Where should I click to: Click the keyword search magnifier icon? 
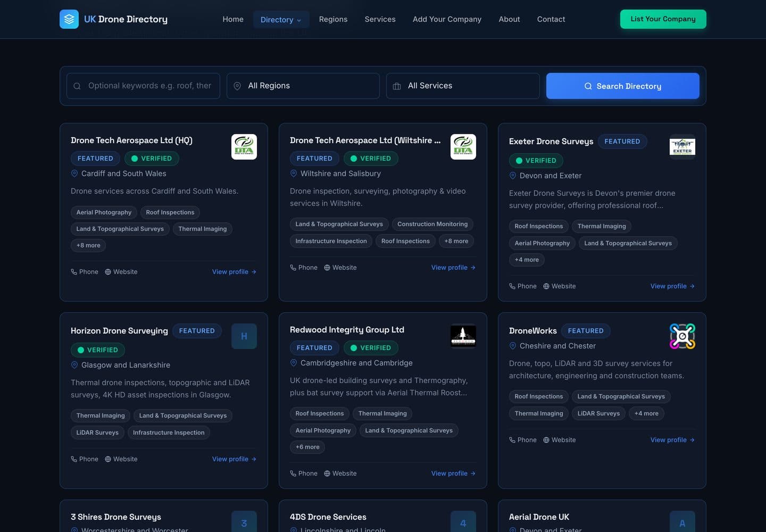77,86
